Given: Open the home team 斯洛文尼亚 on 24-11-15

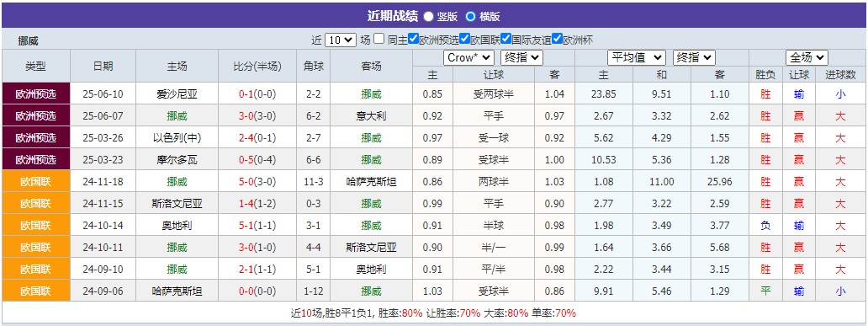Looking at the screenshot, I should click(x=177, y=204).
